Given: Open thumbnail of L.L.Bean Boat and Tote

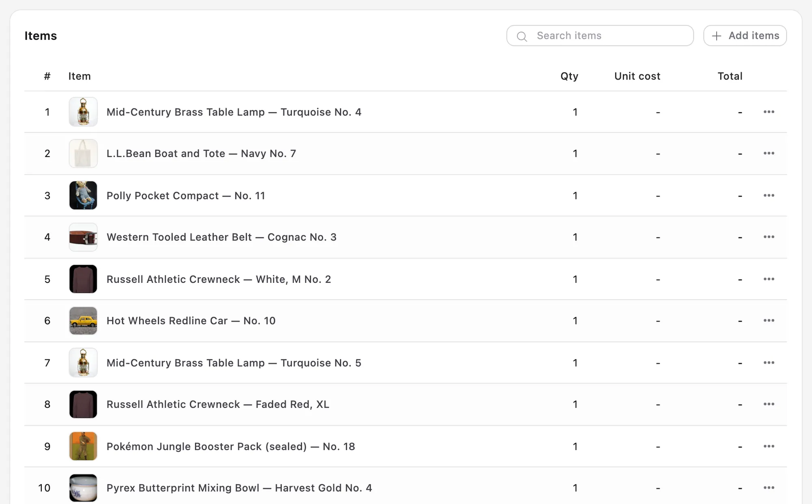Looking at the screenshot, I should (83, 153).
